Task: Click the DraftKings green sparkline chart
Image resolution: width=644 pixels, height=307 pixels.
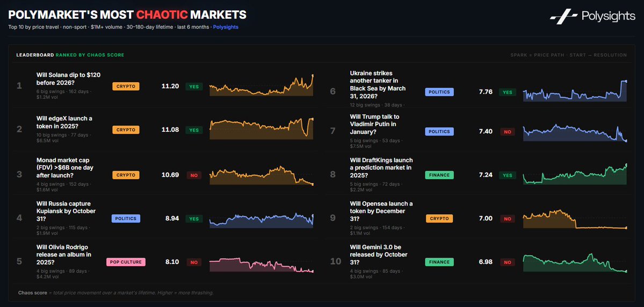Action: click(x=575, y=174)
